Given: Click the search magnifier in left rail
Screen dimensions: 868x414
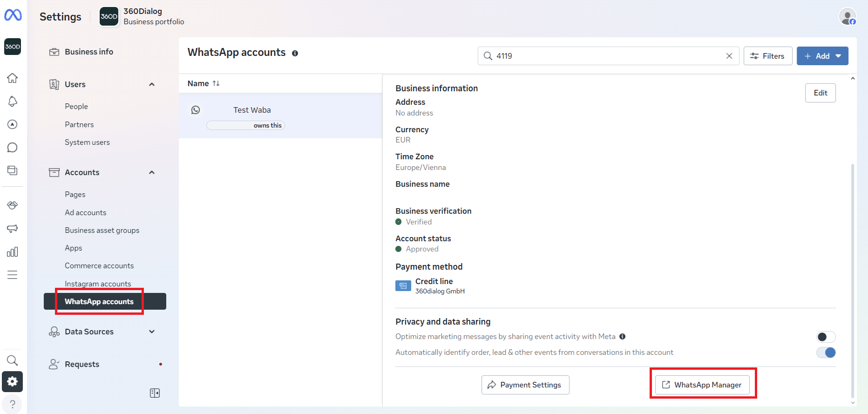Looking at the screenshot, I should click(13, 360).
